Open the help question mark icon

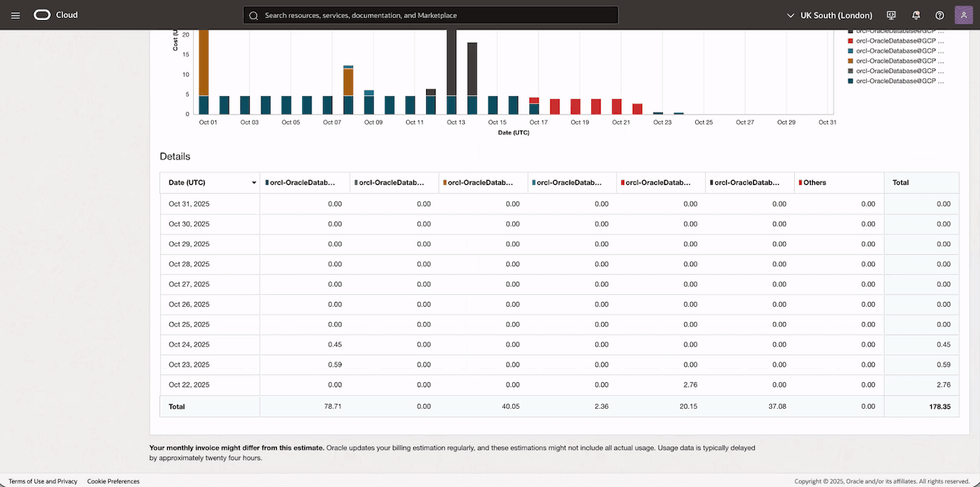pyautogui.click(x=939, y=14)
